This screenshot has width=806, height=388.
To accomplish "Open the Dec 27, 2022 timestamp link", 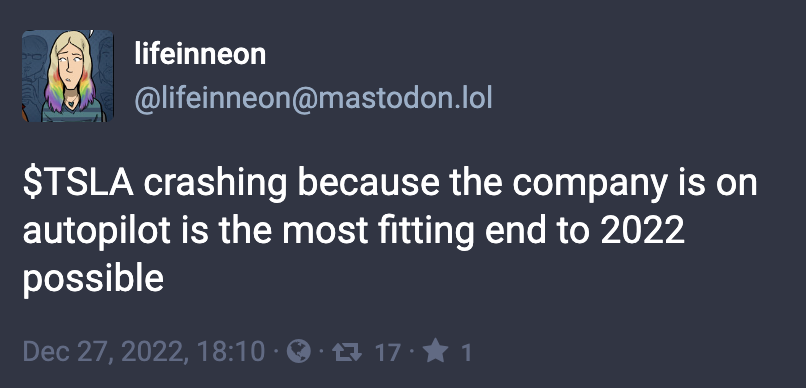I will pos(144,353).
